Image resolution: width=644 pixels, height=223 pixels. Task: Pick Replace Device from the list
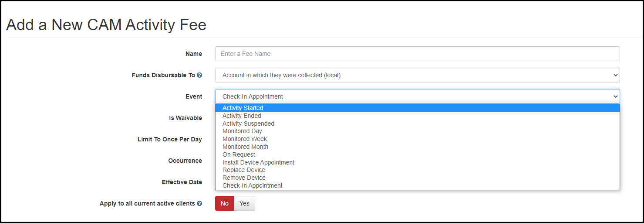(244, 170)
